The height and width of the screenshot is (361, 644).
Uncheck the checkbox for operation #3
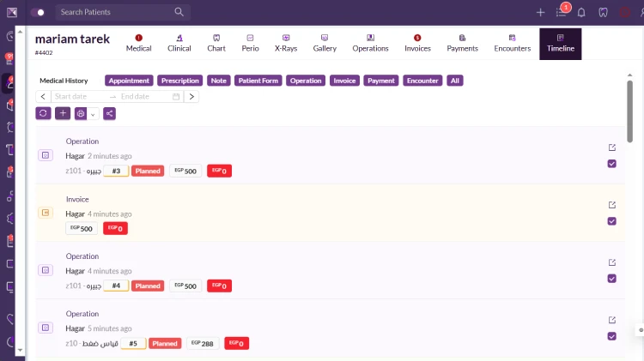(611, 164)
